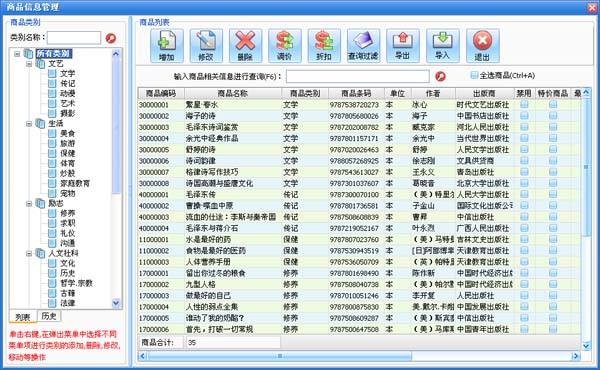Sort by 商品条码 column header

(356, 93)
